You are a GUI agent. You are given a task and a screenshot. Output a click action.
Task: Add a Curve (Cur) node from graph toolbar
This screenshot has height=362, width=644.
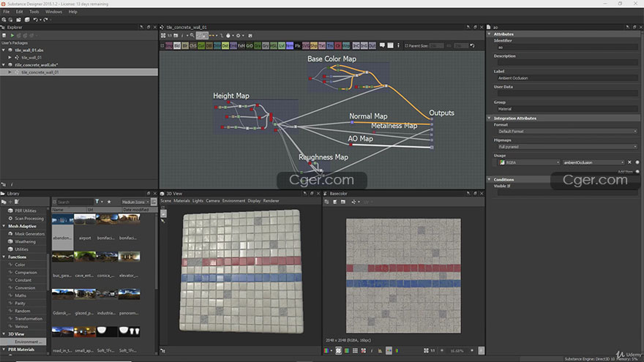click(x=201, y=45)
